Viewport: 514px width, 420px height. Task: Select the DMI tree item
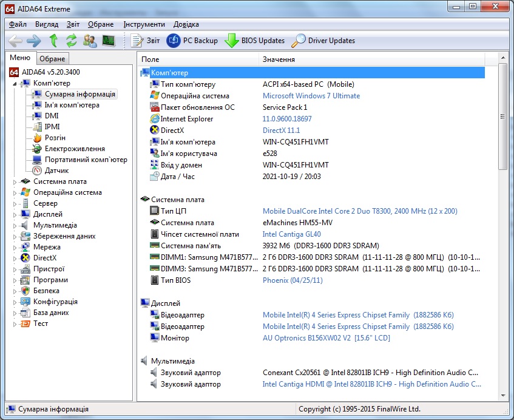(x=52, y=116)
